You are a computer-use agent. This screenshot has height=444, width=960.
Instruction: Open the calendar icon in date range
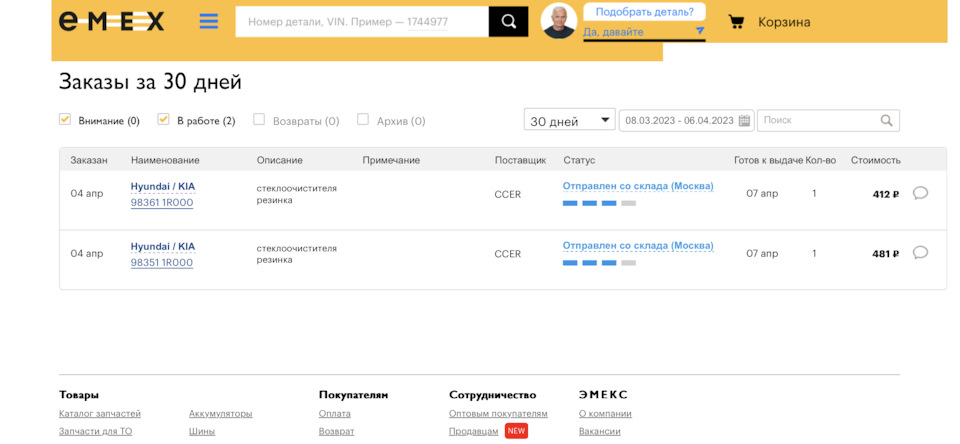744,121
